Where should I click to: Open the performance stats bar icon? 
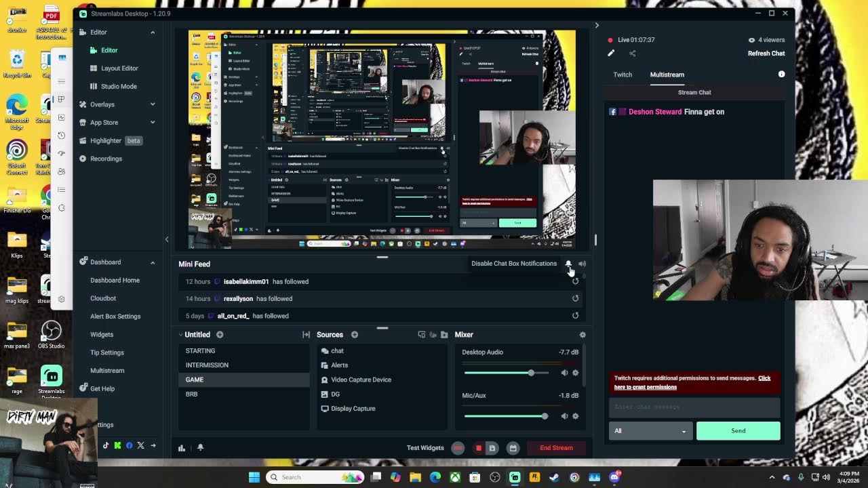click(182, 448)
